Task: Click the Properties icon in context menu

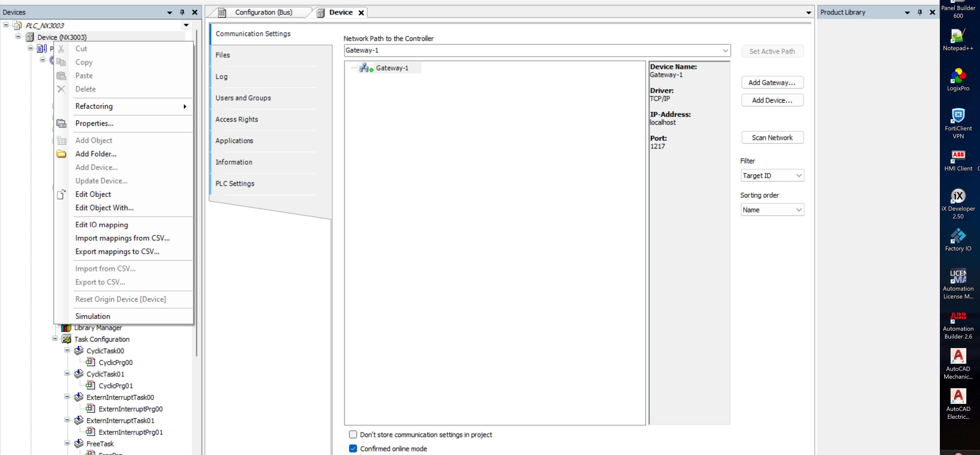Action: point(61,123)
